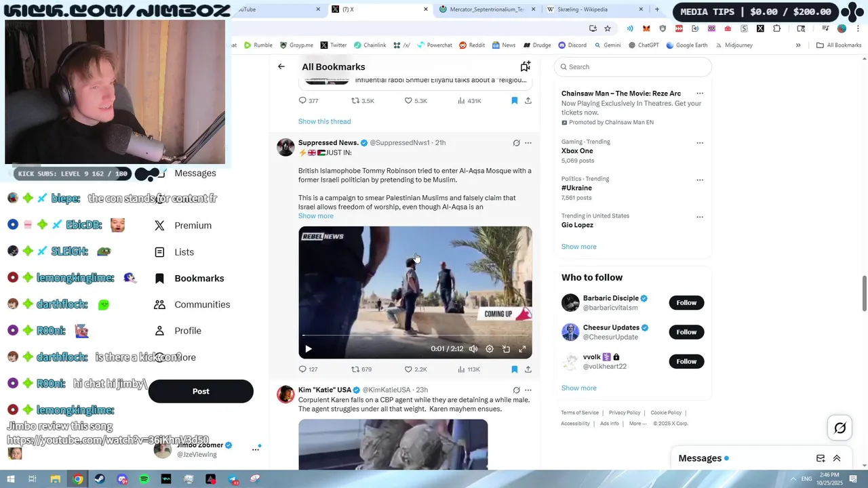Open the Rumble bookmark

pyautogui.click(x=258, y=45)
